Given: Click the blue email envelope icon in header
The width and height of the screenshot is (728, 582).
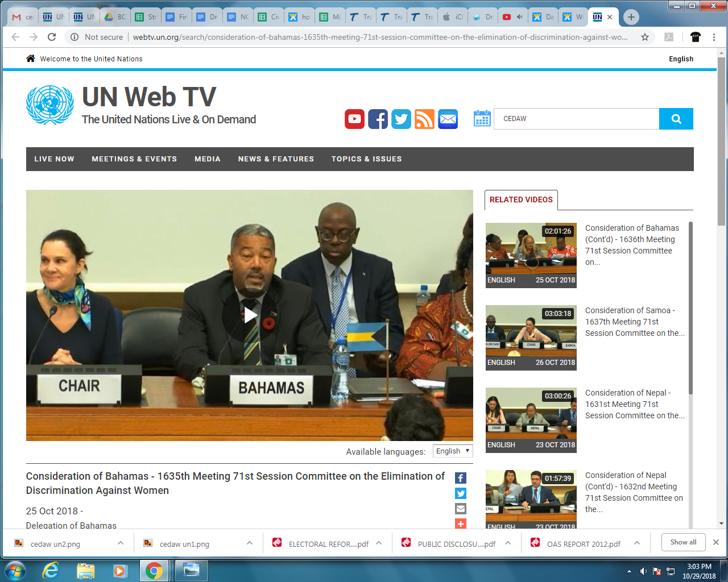Looking at the screenshot, I should [448, 119].
